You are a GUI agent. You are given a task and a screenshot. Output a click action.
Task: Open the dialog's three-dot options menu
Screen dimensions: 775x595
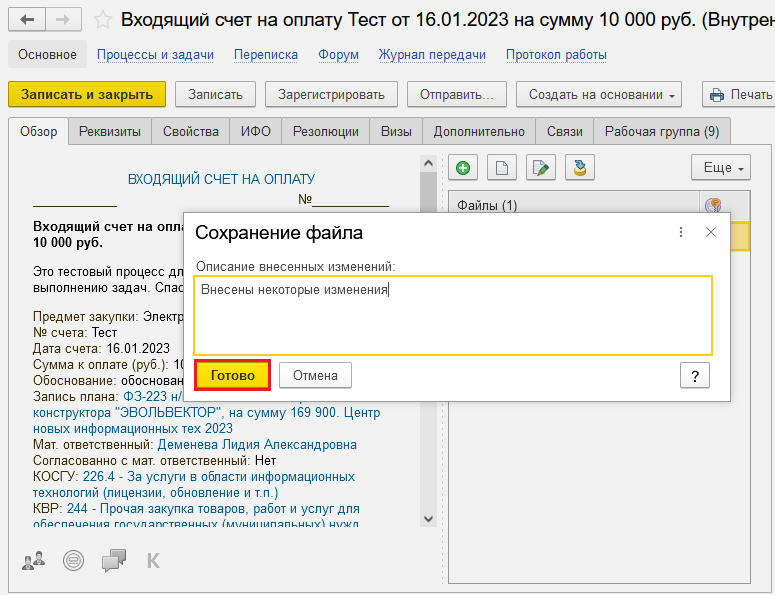pos(681,232)
